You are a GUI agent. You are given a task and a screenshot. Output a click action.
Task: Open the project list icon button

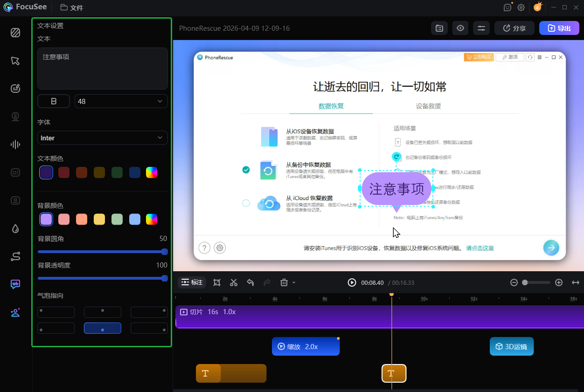(x=439, y=28)
